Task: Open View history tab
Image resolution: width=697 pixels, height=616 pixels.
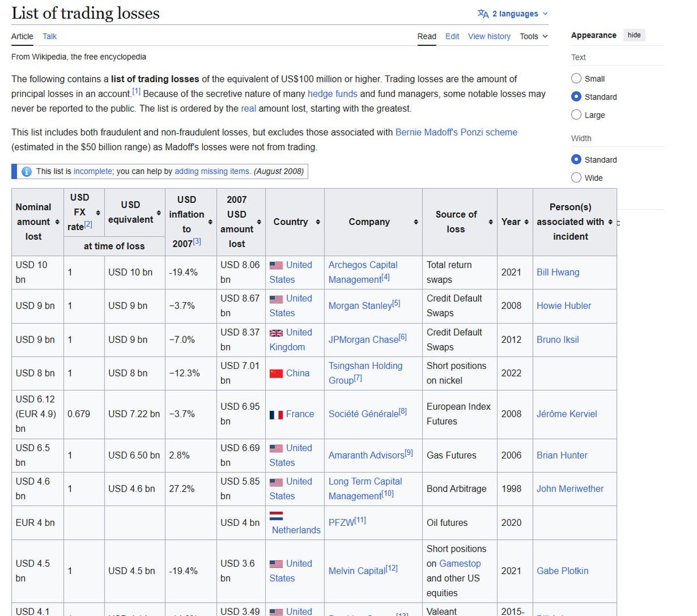Action: 489,37
